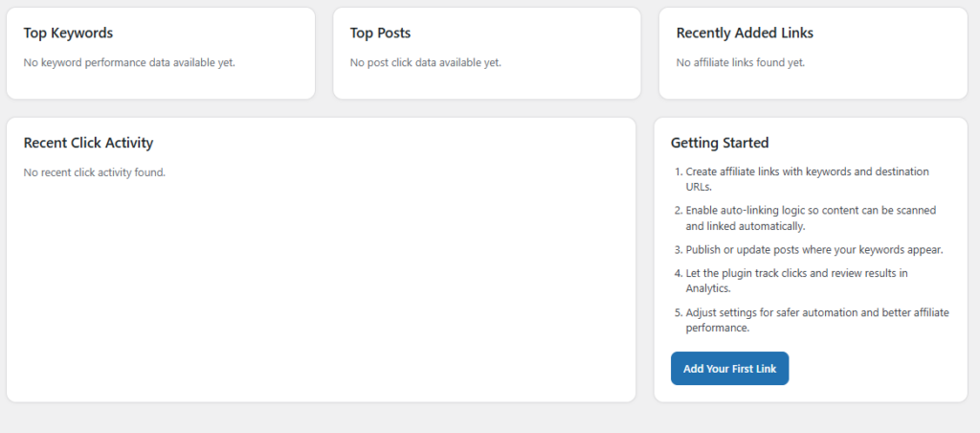
Task: Click step 3 about publishing or updating posts
Action: tap(813, 250)
